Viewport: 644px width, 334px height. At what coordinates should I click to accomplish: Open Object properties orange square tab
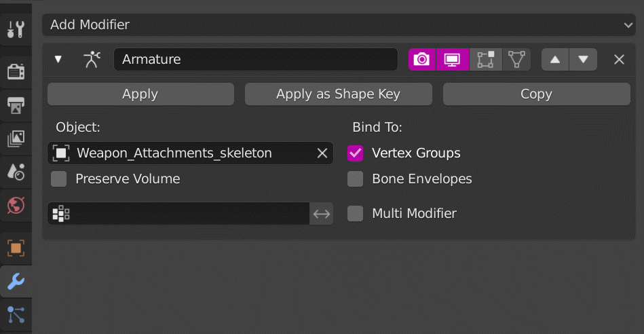(x=15, y=248)
